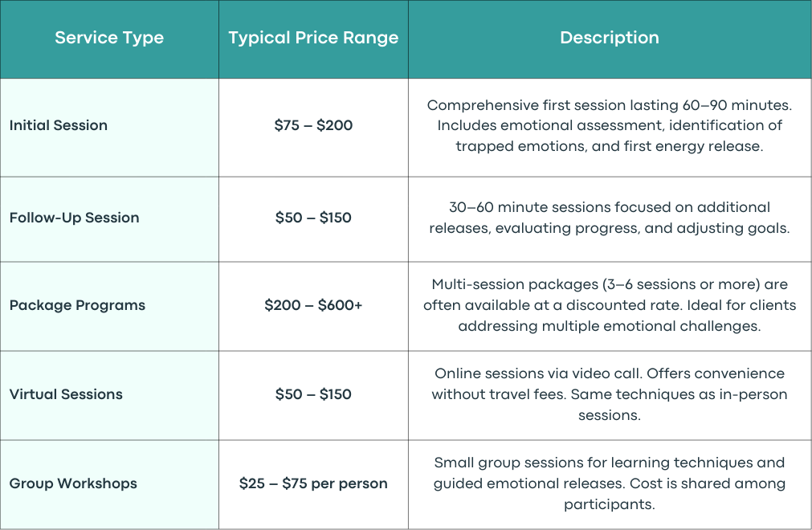Select the Group Workshops row label
812x530 pixels.
click(x=73, y=483)
